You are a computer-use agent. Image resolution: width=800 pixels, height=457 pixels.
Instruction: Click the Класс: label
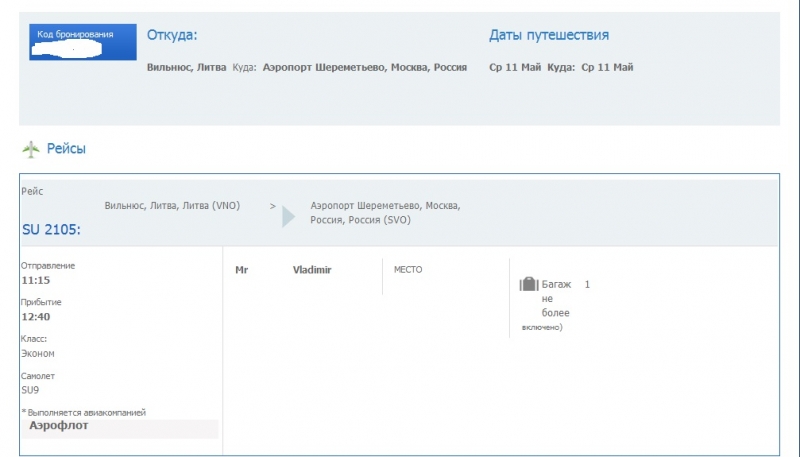tap(34, 339)
